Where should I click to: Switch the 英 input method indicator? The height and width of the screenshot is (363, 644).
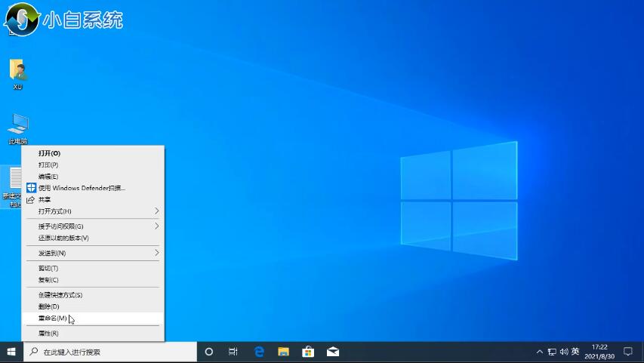[575, 352]
